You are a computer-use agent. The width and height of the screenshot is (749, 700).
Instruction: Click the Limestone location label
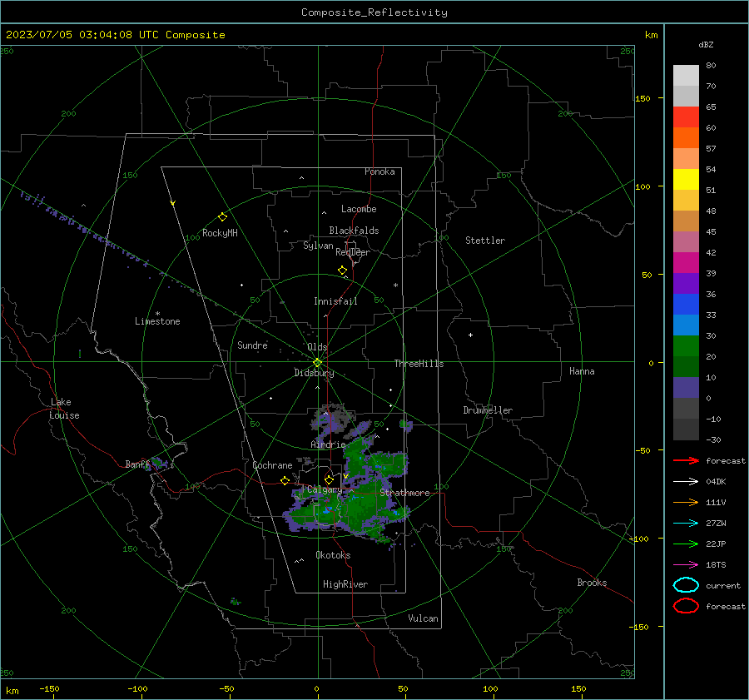click(157, 321)
